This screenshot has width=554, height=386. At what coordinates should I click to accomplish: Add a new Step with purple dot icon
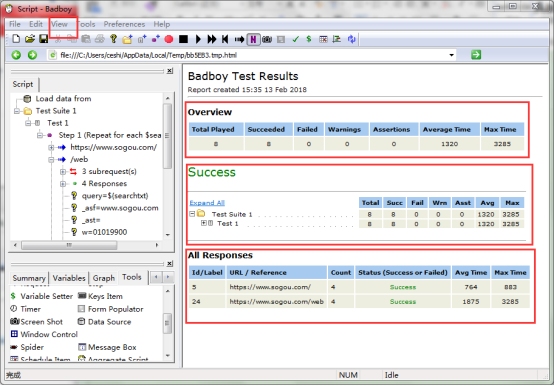pyautogui.click(x=155, y=39)
